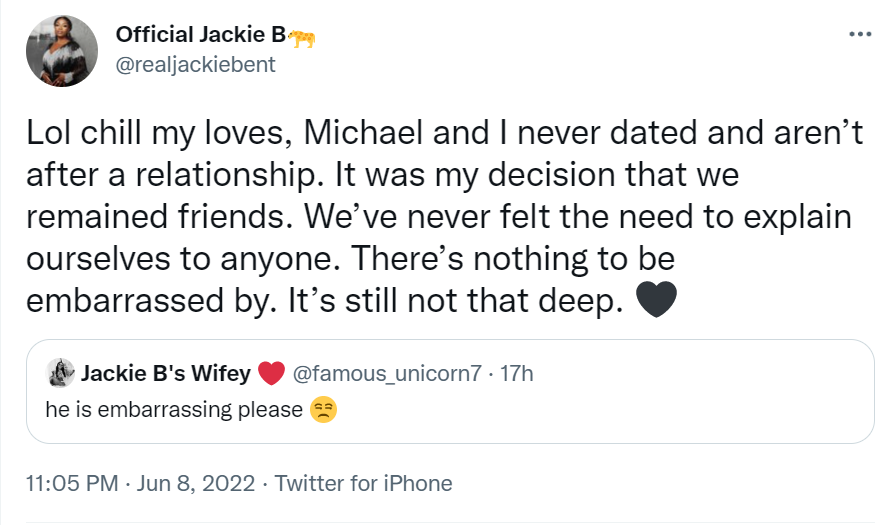The image size is (892, 525).
Task: Open the Twitter for iPhone source link
Action: point(363,483)
